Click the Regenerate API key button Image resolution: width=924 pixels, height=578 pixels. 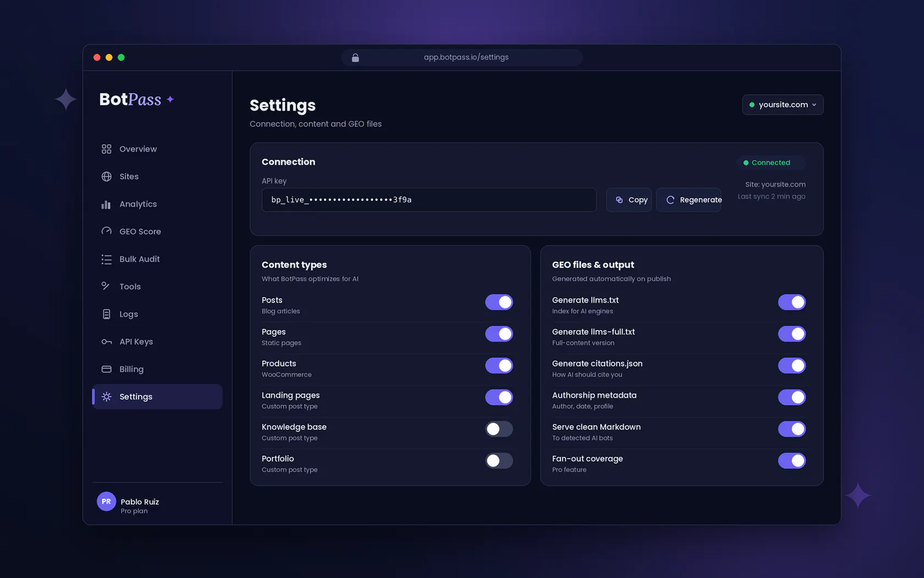[689, 200]
